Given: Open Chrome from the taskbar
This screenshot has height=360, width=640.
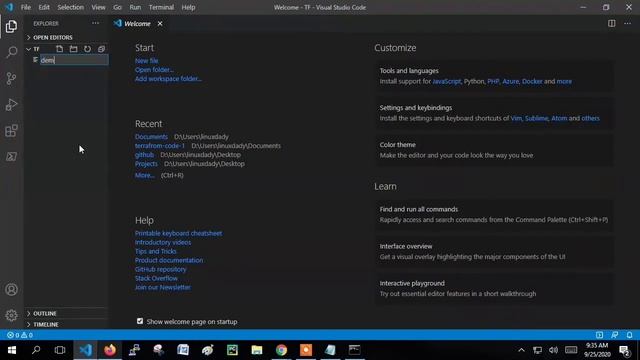Looking at the screenshot, I should (281, 350).
